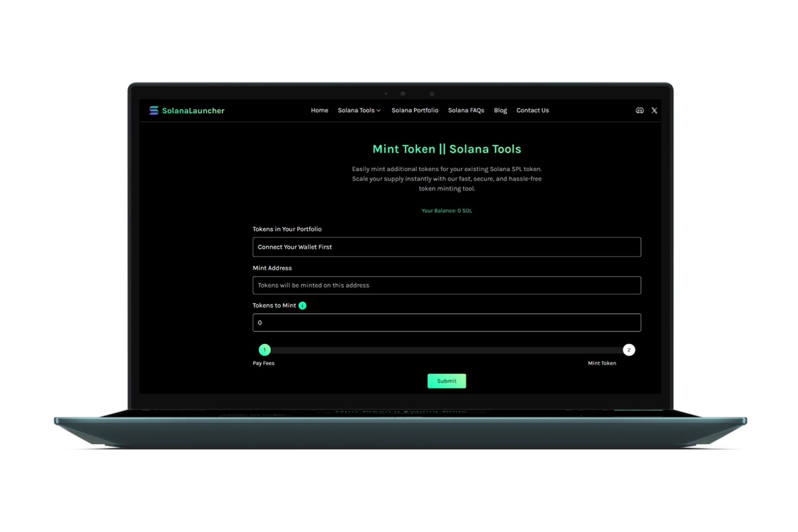Click the Tokens to Mint info icon

[303, 305]
